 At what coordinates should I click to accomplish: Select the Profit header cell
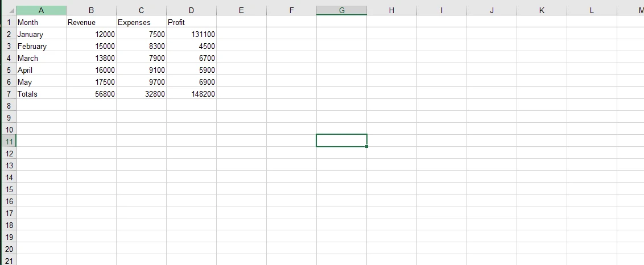tap(191, 23)
